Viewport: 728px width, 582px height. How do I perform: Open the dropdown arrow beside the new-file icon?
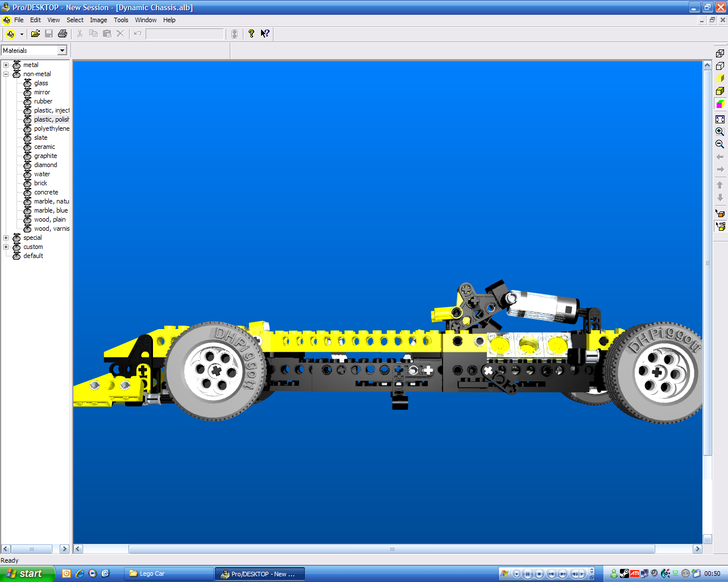pos(22,34)
